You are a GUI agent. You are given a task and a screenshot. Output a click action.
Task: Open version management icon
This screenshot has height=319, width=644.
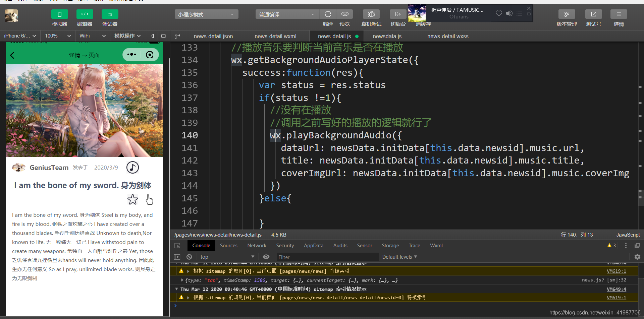click(567, 14)
